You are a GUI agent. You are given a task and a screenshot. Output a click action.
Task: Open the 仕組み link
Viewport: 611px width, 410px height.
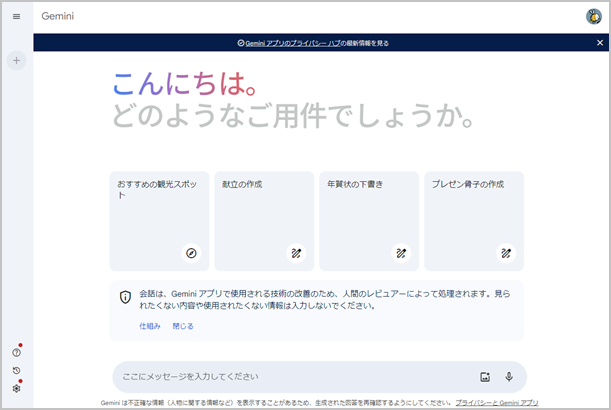coord(150,326)
